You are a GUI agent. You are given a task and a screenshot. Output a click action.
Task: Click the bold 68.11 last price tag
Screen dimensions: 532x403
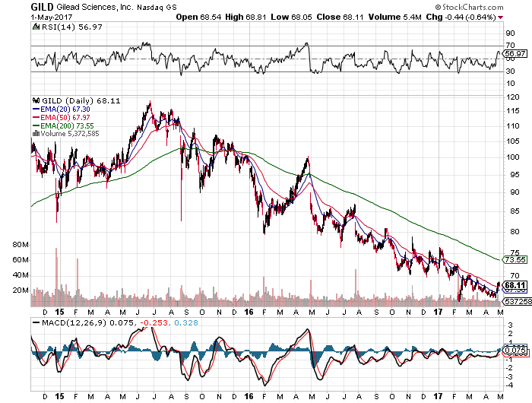pyautogui.click(x=515, y=285)
